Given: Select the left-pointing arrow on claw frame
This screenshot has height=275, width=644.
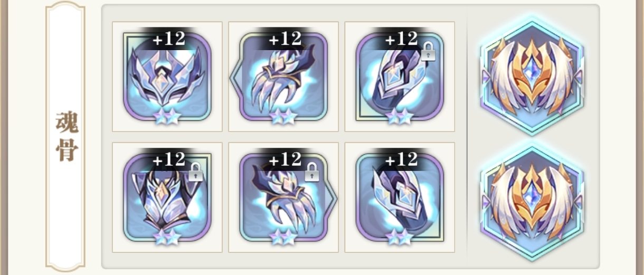Looking at the screenshot, I should coord(235,77).
